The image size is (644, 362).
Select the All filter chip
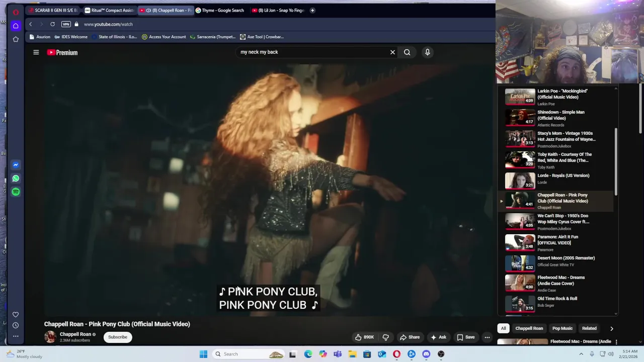pyautogui.click(x=503, y=328)
